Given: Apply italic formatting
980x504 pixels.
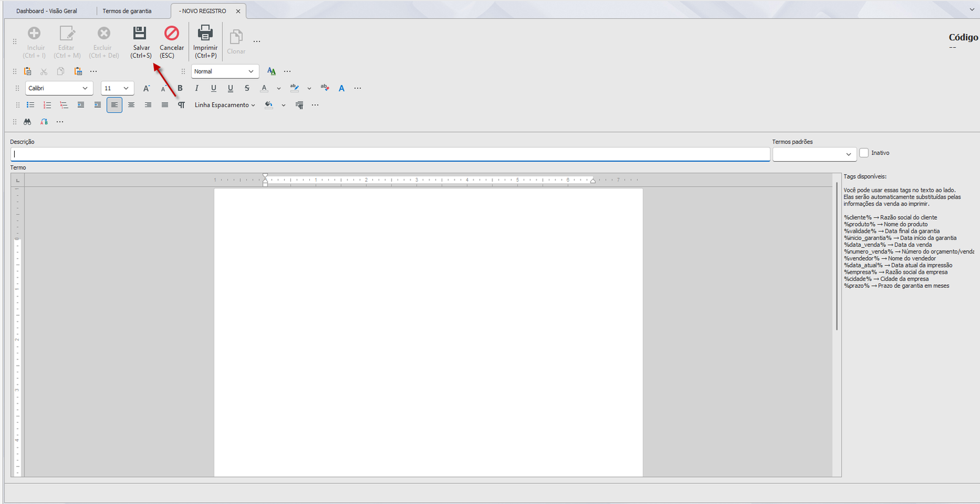Looking at the screenshot, I should tap(197, 88).
